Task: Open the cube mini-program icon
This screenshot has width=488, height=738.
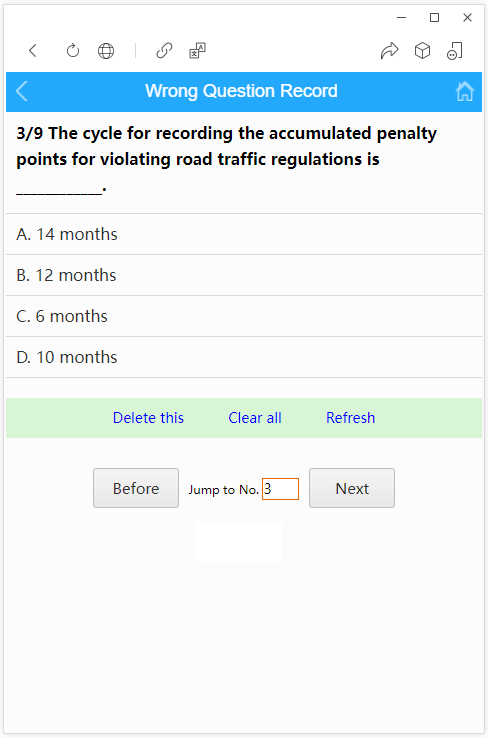Action: 423,50
